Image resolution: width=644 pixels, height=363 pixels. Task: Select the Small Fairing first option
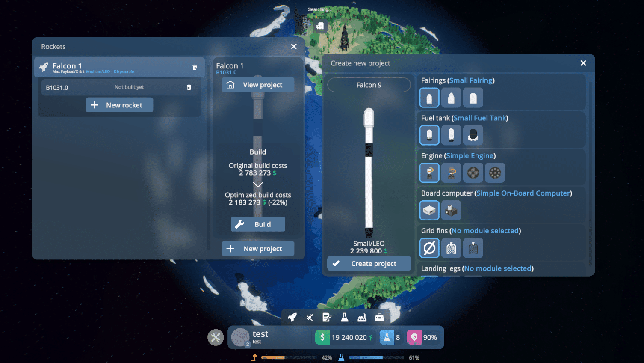(429, 98)
